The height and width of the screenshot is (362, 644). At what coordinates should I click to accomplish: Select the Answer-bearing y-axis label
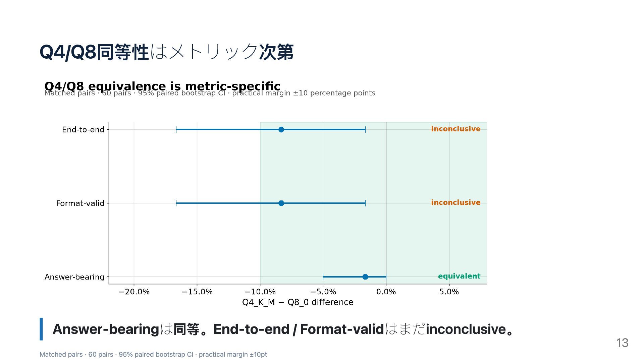[x=74, y=277]
